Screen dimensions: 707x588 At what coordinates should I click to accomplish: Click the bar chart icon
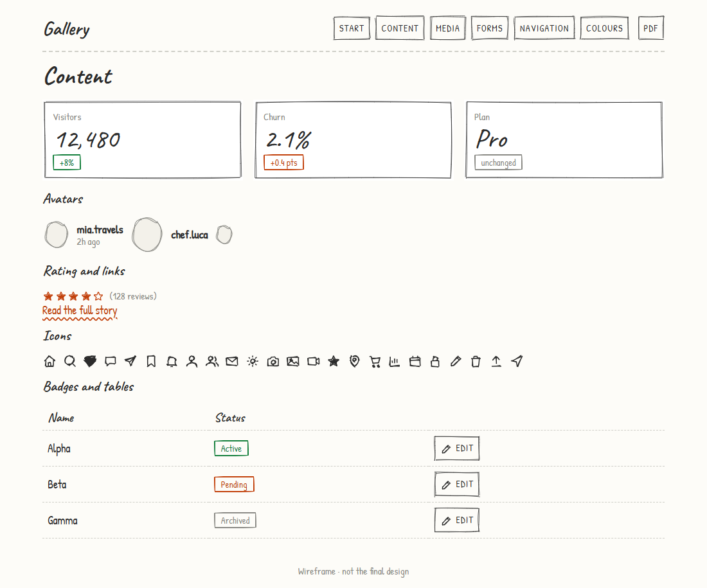tap(395, 361)
